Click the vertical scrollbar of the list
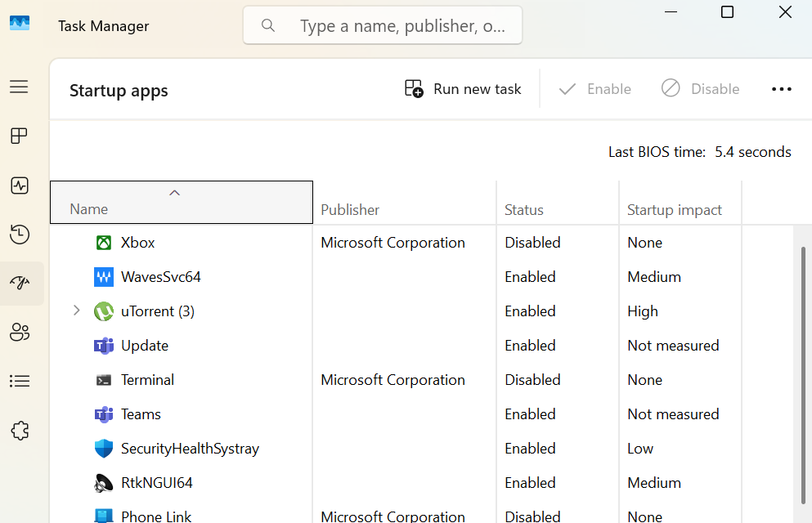 tap(803, 375)
